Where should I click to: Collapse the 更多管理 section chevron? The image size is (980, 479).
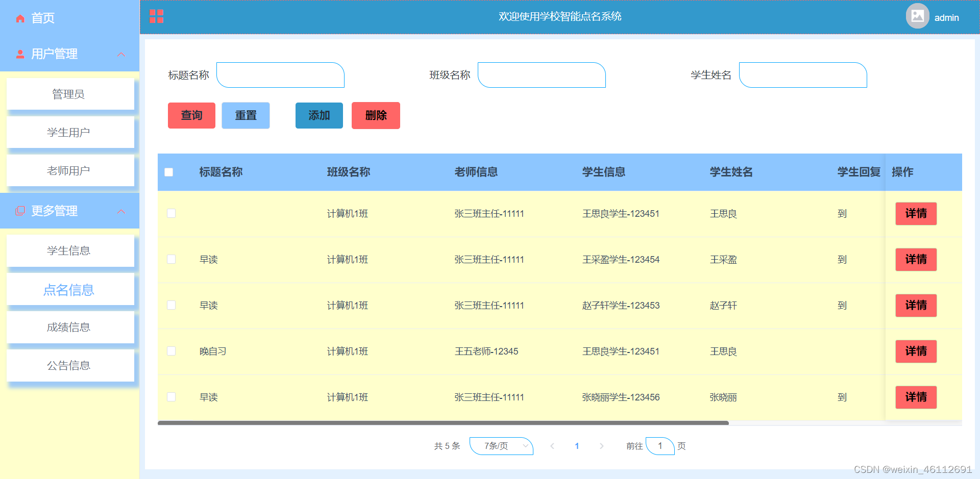coord(121,212)
